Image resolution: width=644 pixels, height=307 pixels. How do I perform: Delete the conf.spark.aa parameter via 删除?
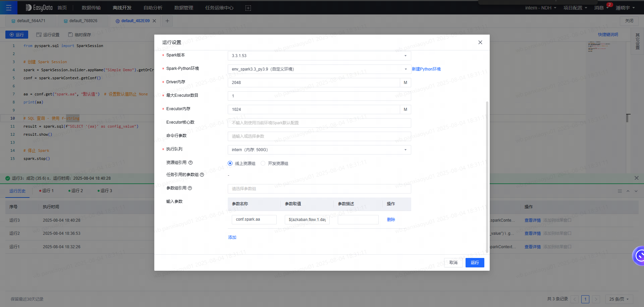[x=390, y=219]
